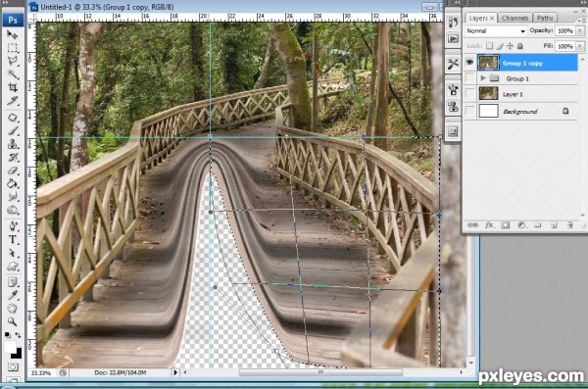Select the Polygonal Lasso tool
The width and height of the screenshot is (588, 389).
[13, 61]
